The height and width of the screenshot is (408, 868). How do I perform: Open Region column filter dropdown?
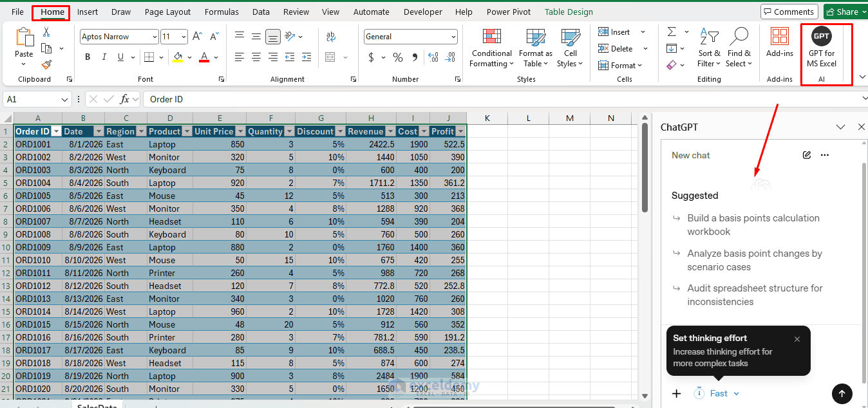click(x=141, y=131)
